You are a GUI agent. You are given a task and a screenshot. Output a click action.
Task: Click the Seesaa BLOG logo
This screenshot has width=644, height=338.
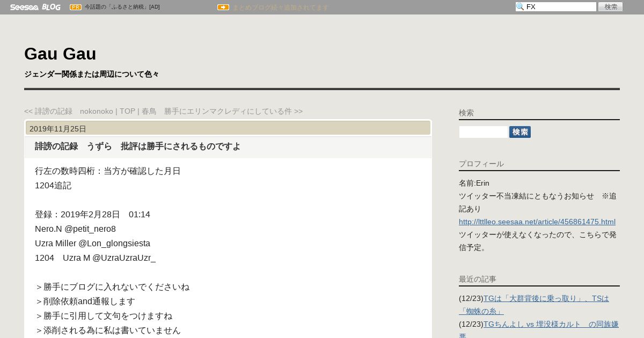(x=35, y=7)
